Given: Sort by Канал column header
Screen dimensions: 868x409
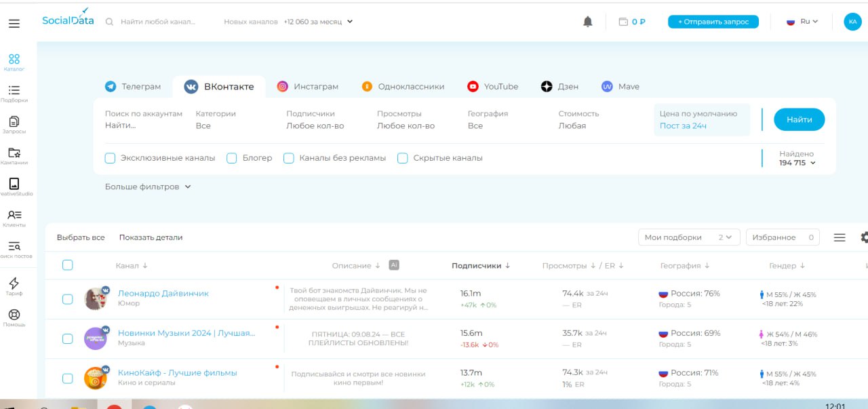Looking at the screenshot, I should 132,266.
